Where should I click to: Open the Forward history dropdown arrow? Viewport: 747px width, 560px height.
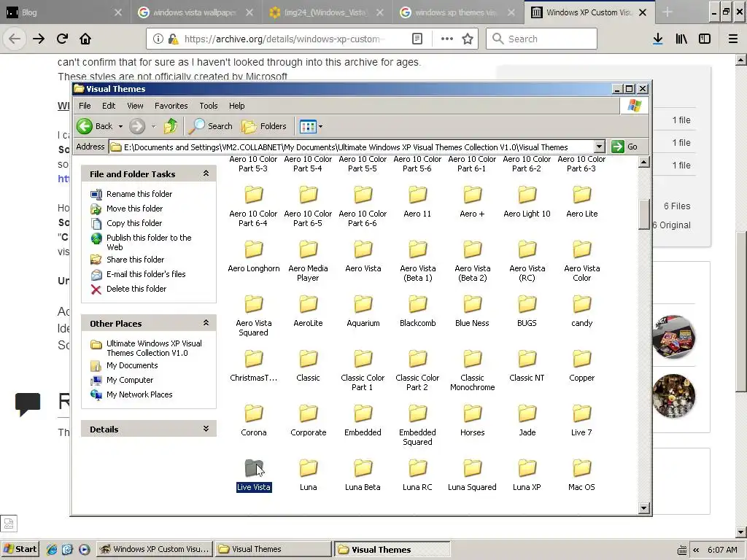tap(153, 126)
